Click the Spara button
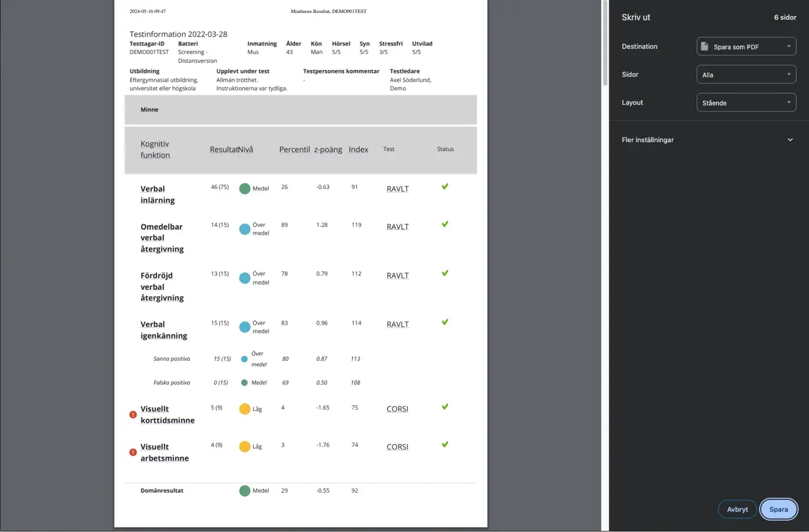Image resolution: width=809 pixels, height=532 pixels. [778, 509]
